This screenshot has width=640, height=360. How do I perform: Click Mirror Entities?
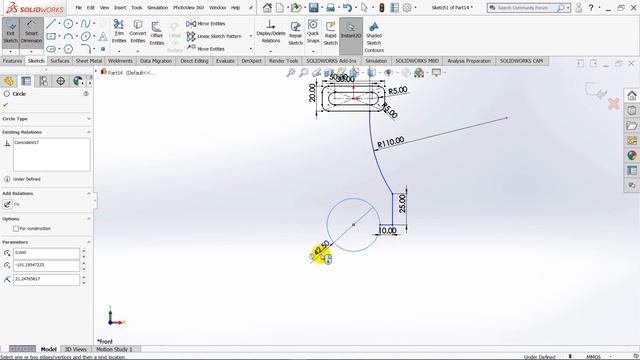[207, 24]
